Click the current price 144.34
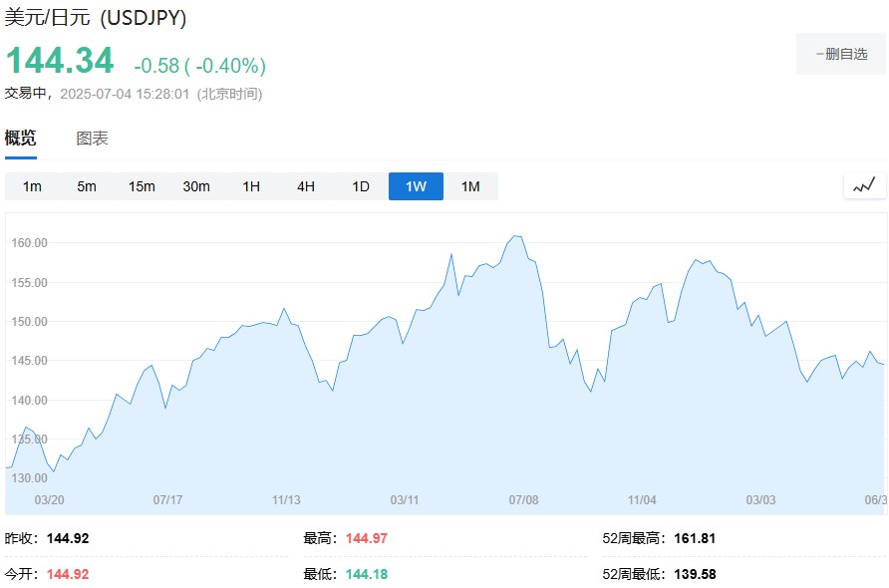This screenshot has width=889, height=588. [x=60, y=62]
